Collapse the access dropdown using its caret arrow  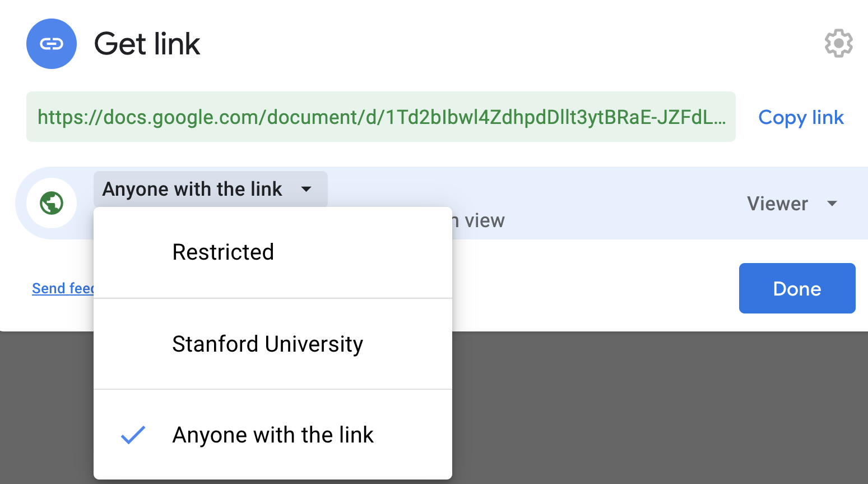click(x=307, y=189)
